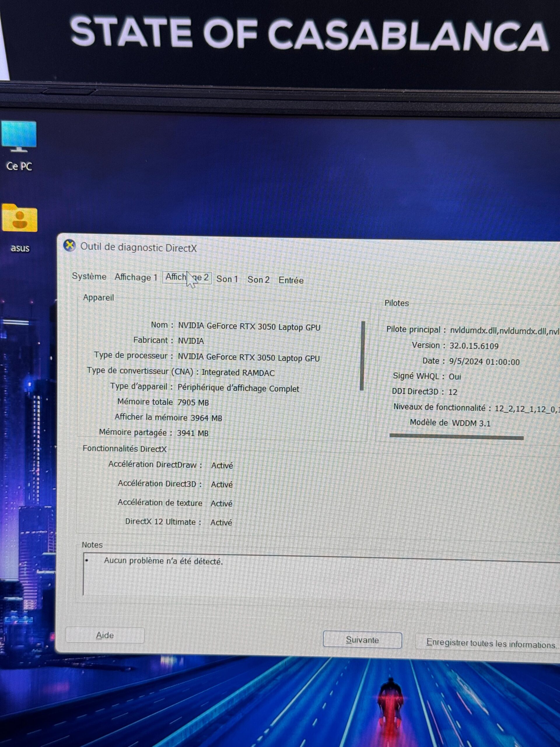Open the Ce PC desktop icon
This screenshot has height=747, width=560.
pyautogui.click(x=19, y=146)
